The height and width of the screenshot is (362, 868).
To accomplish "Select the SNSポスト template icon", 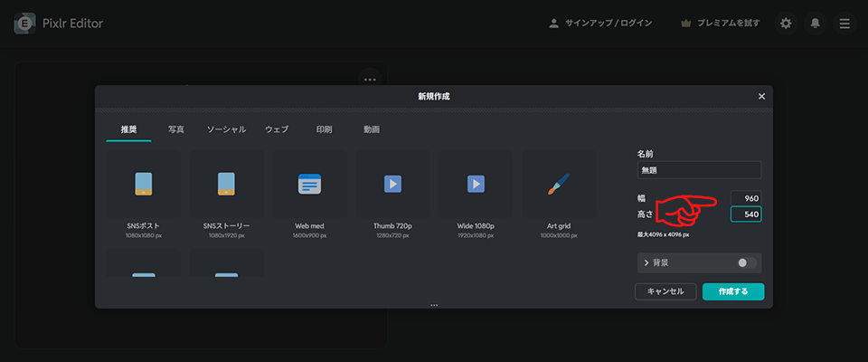I will point(143,184).
